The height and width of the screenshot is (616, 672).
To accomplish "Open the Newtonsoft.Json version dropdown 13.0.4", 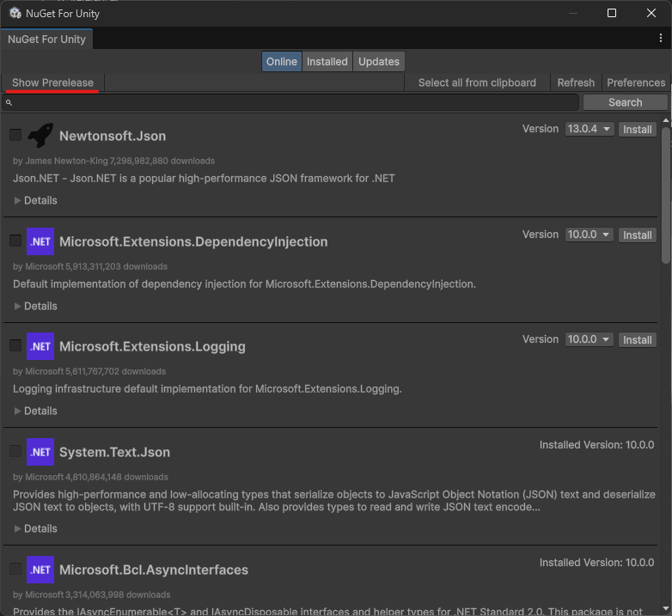I will (x=590, y=129).
